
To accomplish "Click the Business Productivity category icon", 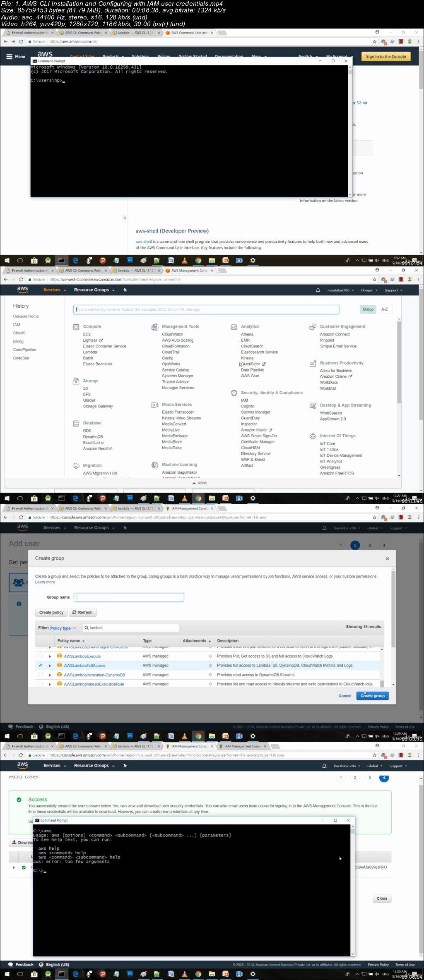I will pos(313,364).
